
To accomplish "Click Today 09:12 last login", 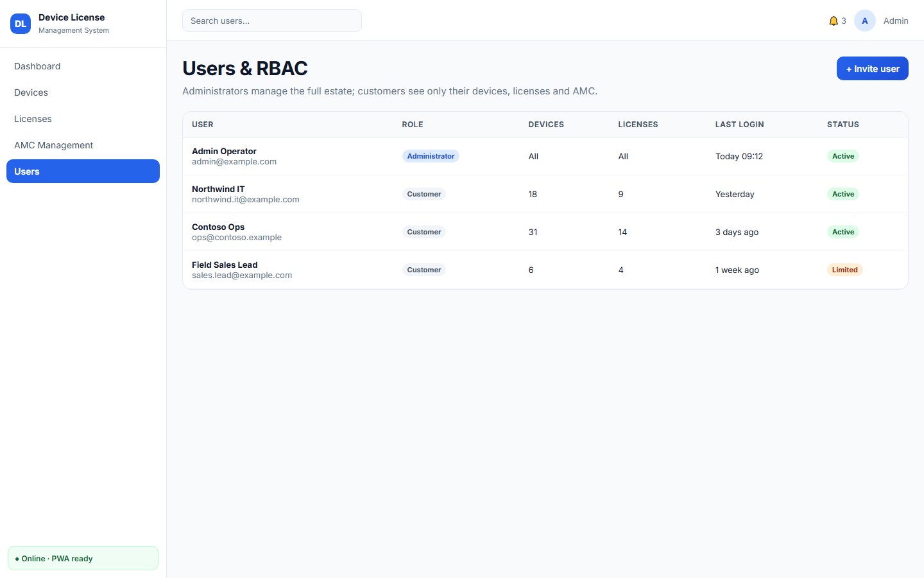I will tap(739, 157).
